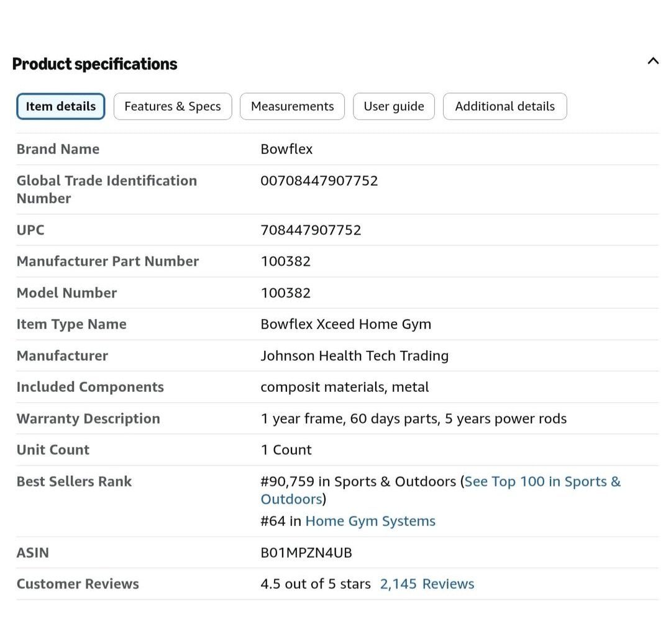671x644 pixels.
Task: Show the Additional details tab
Action: [504, 106]
